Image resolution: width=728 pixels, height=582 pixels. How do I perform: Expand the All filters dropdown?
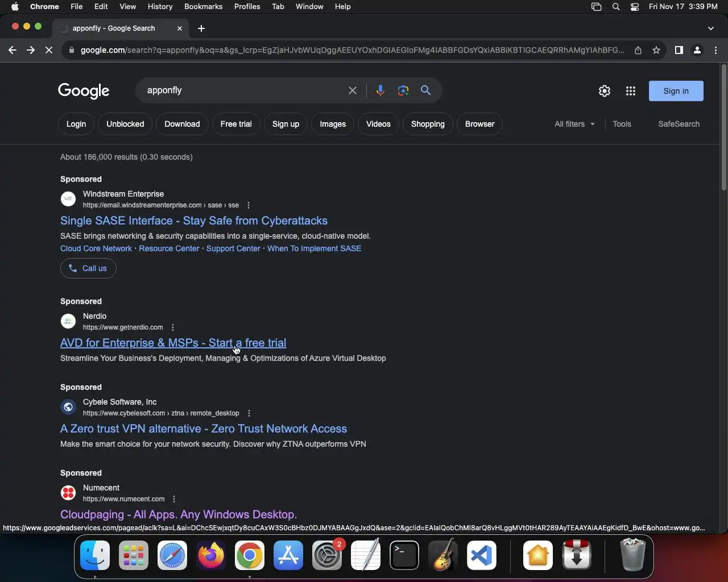[574, 124]
